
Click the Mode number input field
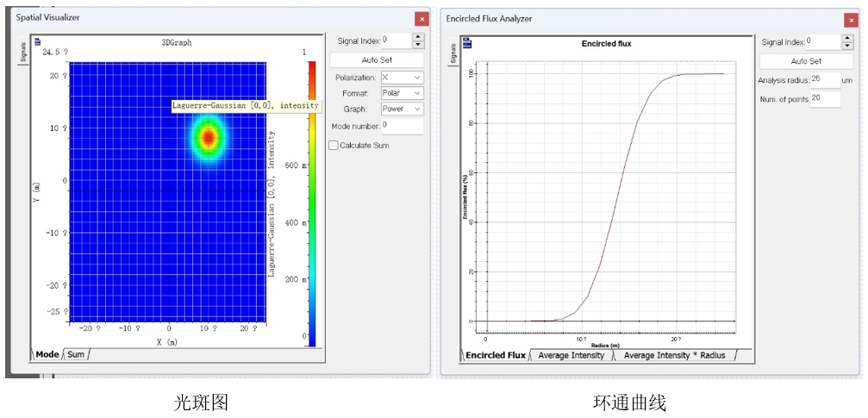coord(403,126)
